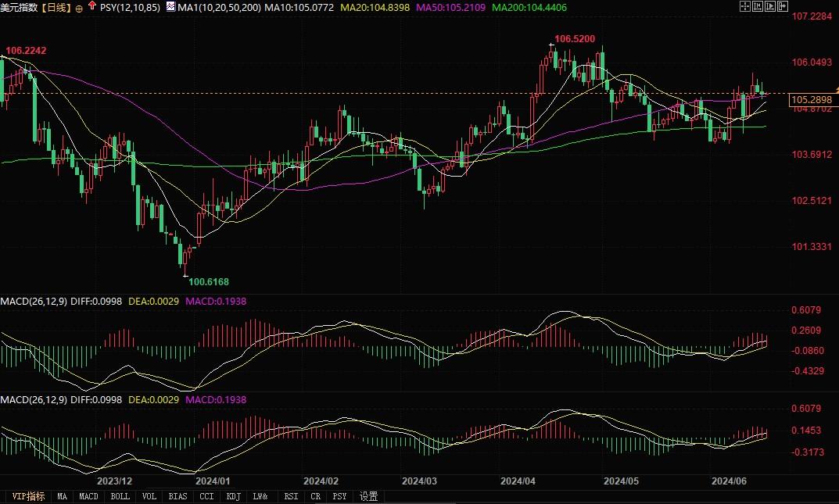Click the current price label 105.2898
The image size is (839, 504).
click(x=810, y=100)
